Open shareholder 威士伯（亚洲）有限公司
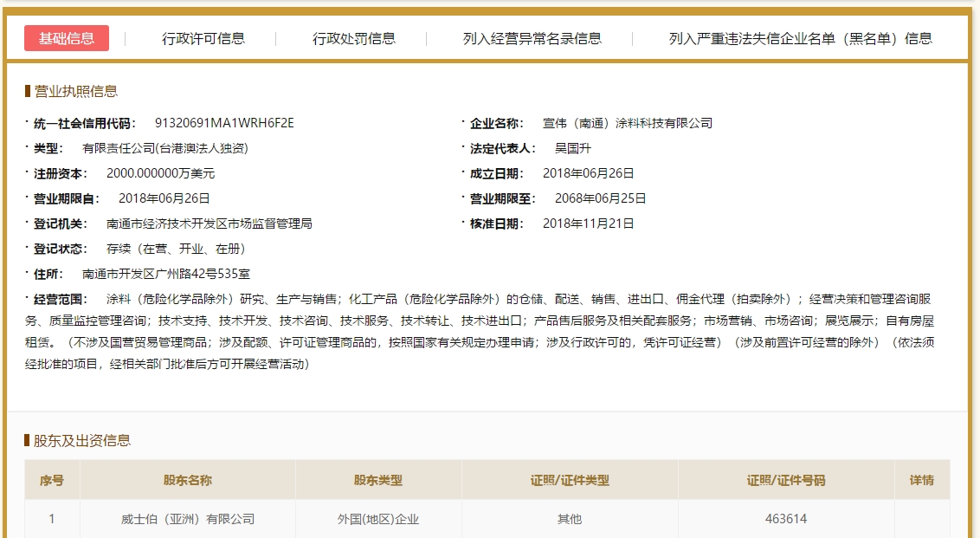The width and height of the screenshot is (980, 538). (188, 519)
